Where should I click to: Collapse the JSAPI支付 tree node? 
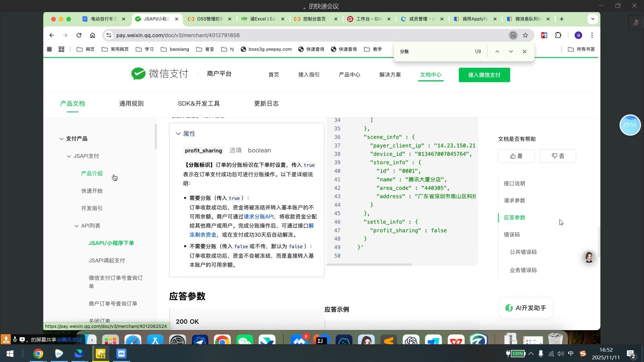coord(69,156)
